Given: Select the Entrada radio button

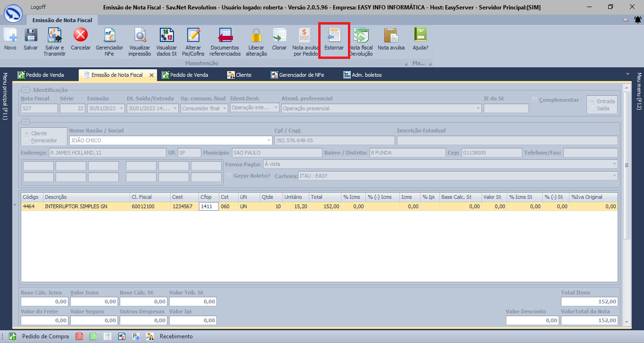Looking at the screenshot, I should click(593, 101).
